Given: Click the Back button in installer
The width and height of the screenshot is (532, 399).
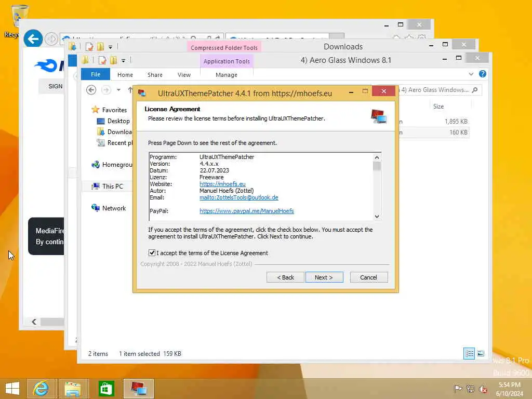Looking at the screenshot, I should click(x=285, y=277).
